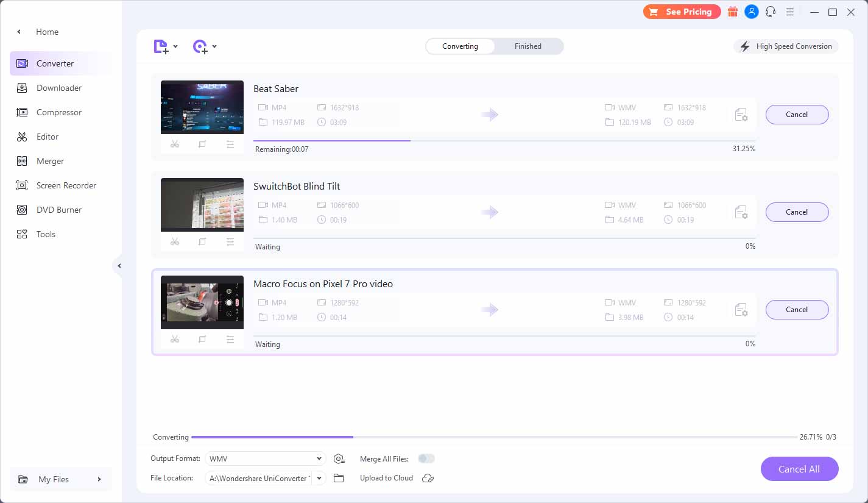
Task: Click the Add Files icon
Action: pos(161,46)
